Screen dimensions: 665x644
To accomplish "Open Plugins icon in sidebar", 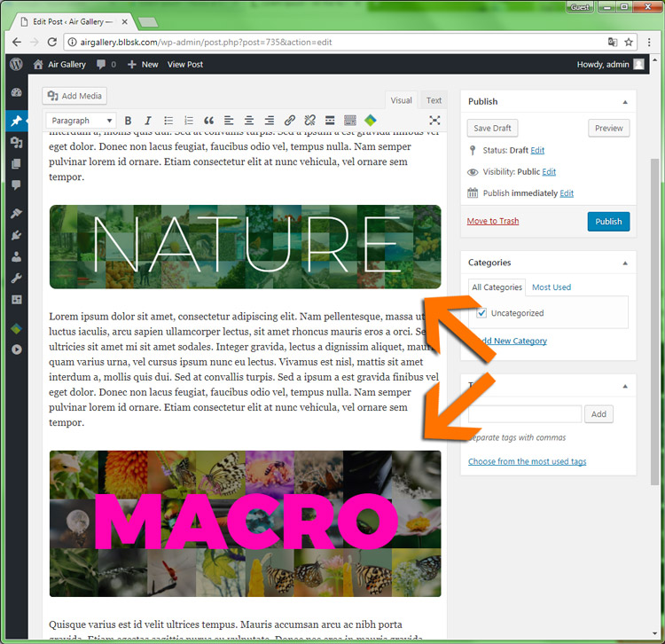I will (17, 235).
